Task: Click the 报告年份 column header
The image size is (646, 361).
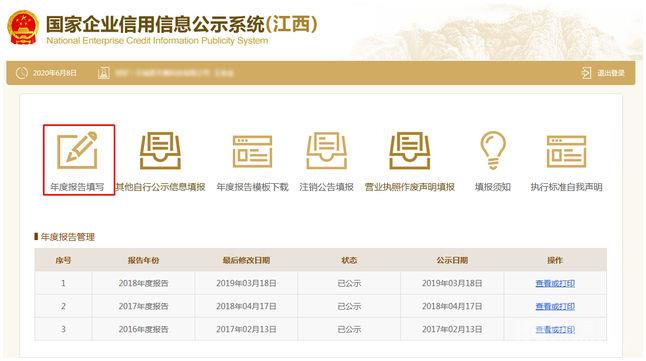Action: (x=143, y=260)
